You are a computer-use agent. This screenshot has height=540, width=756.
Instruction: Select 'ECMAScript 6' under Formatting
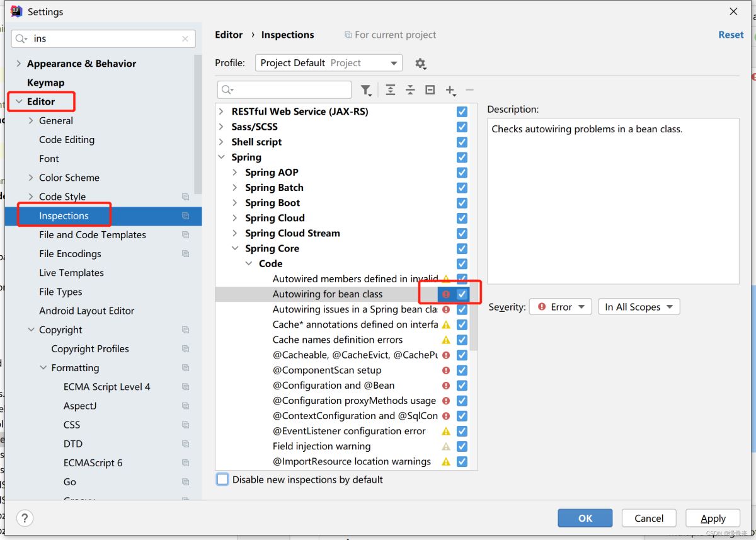coord(93,462)
